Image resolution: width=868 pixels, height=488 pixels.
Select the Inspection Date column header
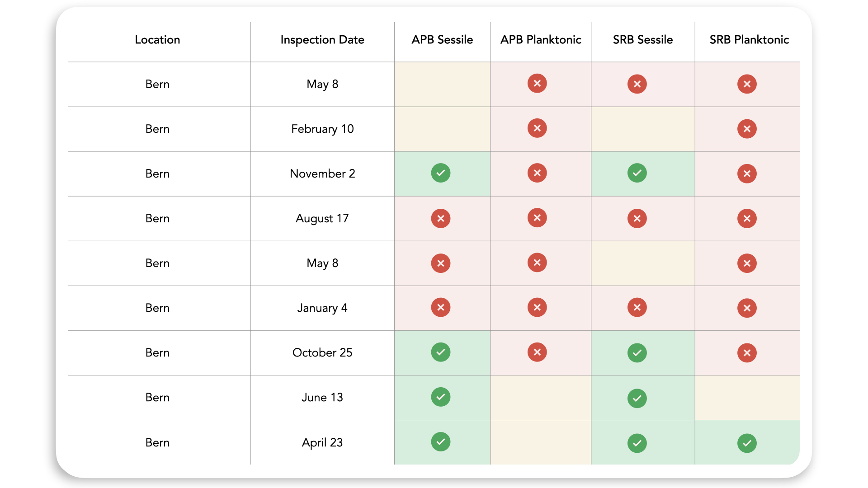(322, 40)
